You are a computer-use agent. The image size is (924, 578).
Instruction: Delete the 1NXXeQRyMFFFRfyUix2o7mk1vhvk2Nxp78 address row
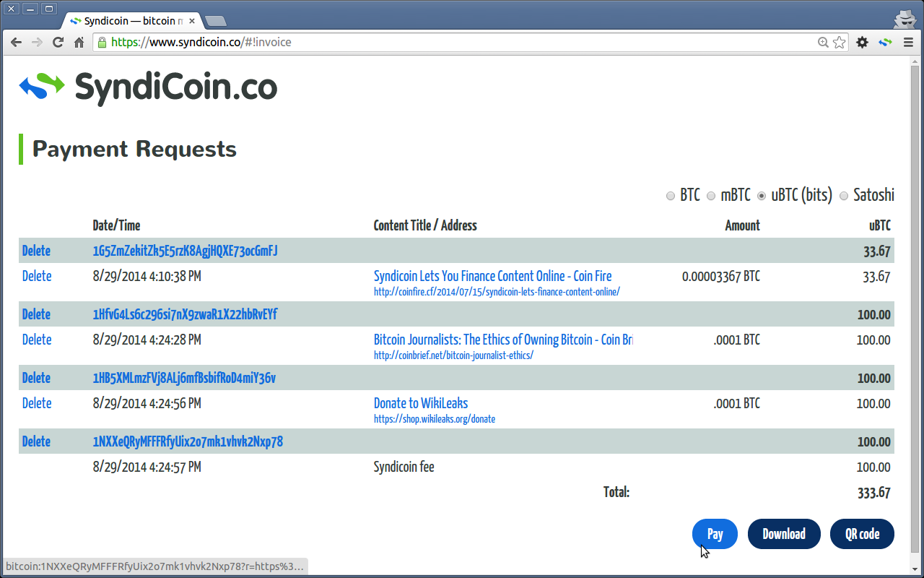(36, 441)
